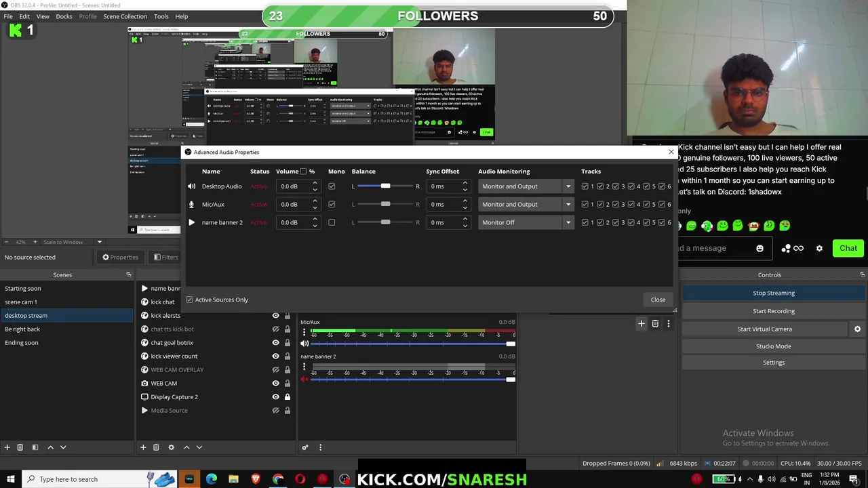
Task: Open name banner 2 Monitor Off dropdown
Action: pyautogui.click(x=526, y=222)
